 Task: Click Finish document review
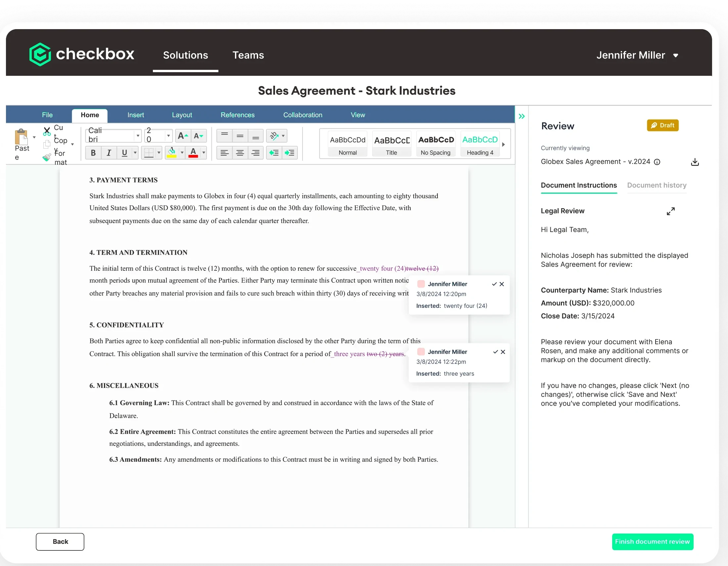[x=653, y=542]
